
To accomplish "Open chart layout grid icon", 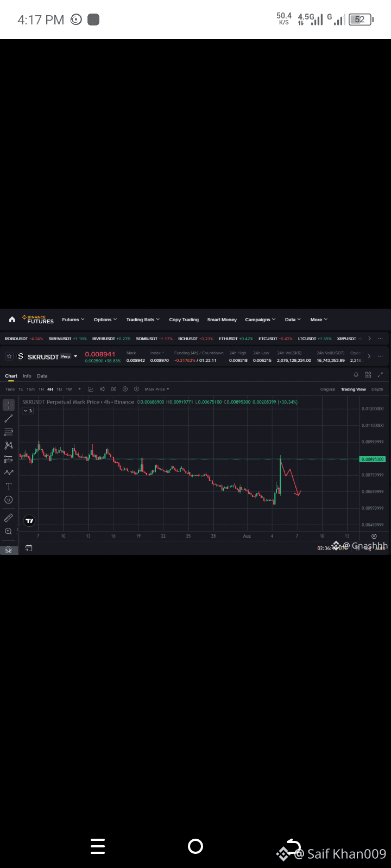I will 368,375.
